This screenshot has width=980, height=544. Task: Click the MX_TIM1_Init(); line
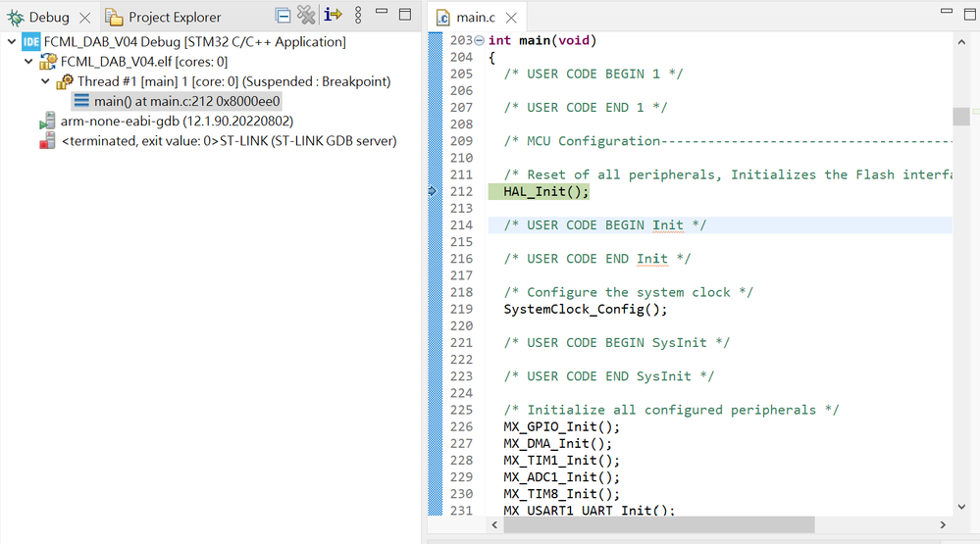[x=561, y=461]
